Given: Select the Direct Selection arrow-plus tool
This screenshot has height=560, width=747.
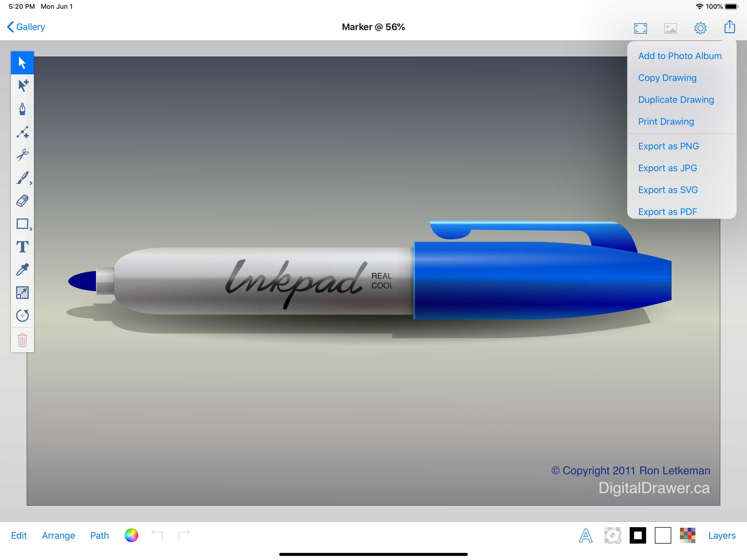Looking at the screenshot, I should 22,86.
